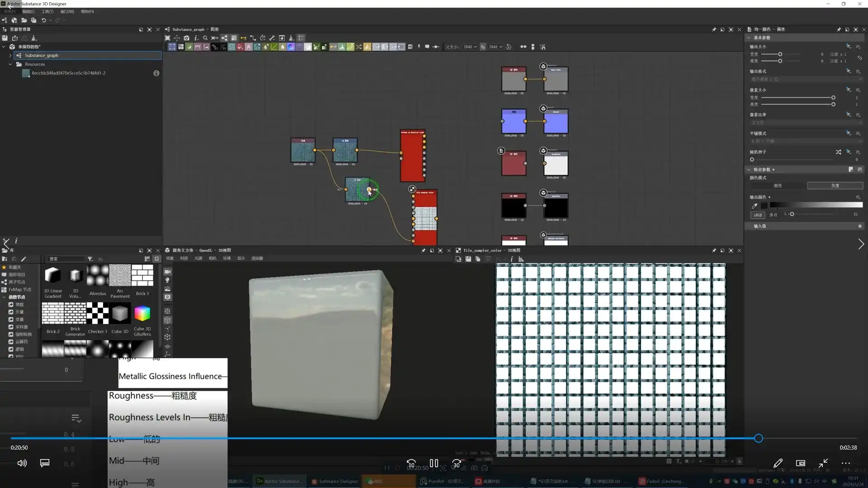Screen dimensions: 868x488
Task: Click the magnifier search icon in graph toolbar
Action: pyautogui.click(x=205, y=38)
